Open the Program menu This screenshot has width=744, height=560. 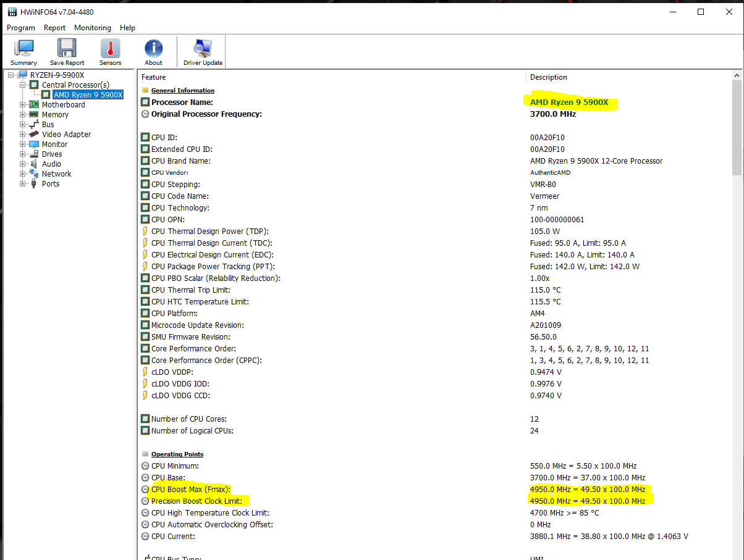pyautogui.click(x=21, y=28)
